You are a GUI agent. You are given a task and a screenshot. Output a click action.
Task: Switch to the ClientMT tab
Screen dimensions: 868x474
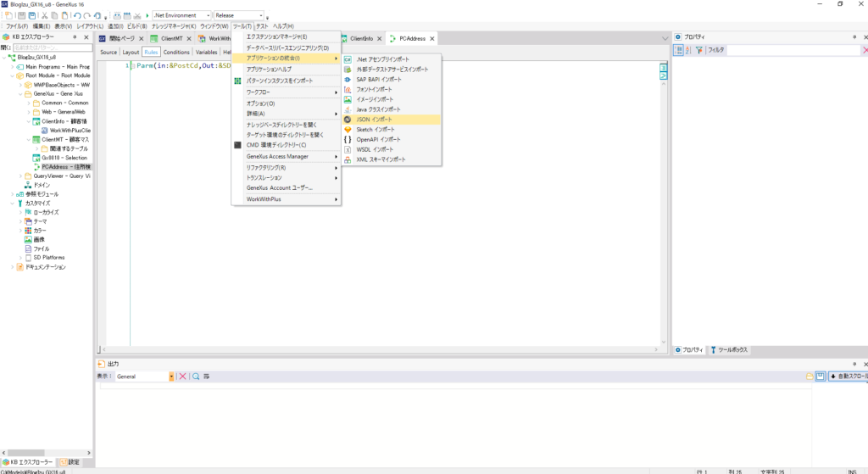tap(170, 38)
